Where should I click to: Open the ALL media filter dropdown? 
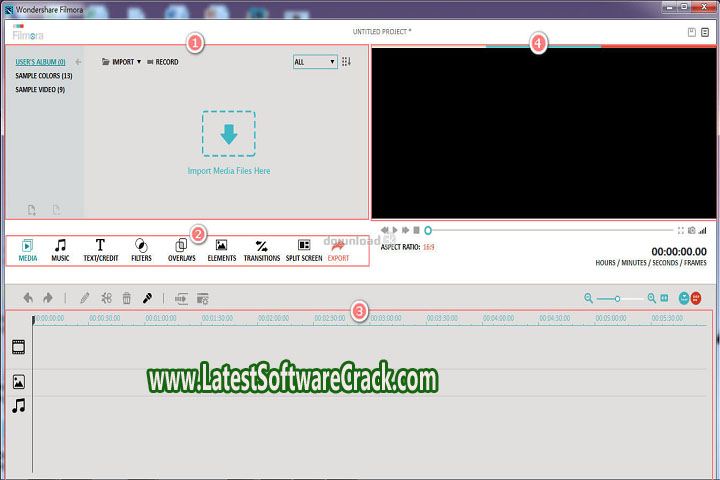(x=315, y=62)
